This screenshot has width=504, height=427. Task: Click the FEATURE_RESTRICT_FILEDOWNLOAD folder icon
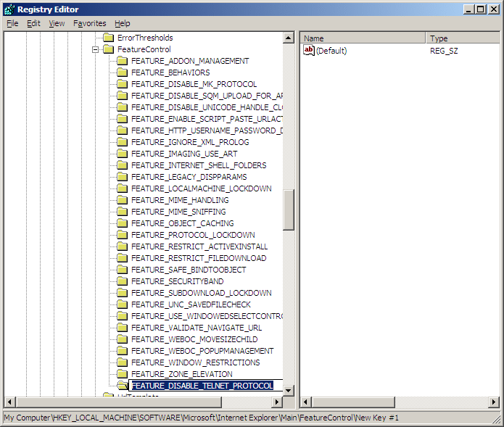tap(122, 258)
